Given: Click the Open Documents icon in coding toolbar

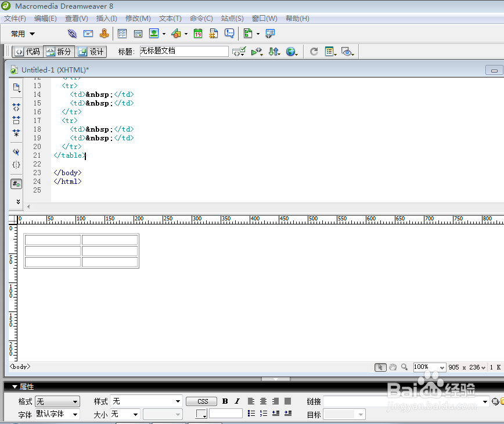Looking at the screenshot, I should coord(16,88).
